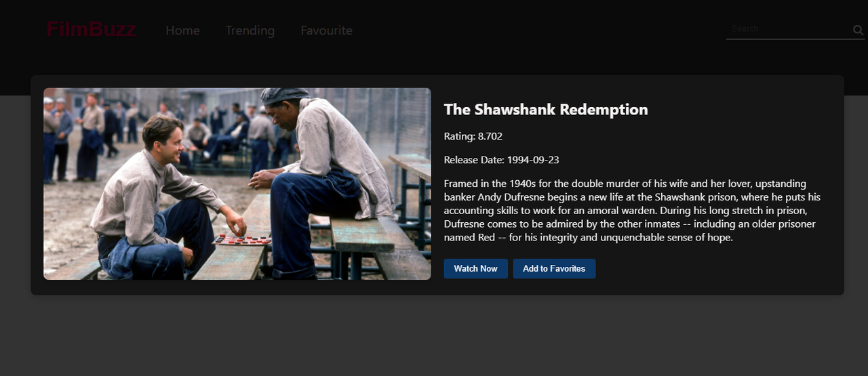The height and width of the screenshot is (376, 868).
Task: Click the Rating 8.702 text
Action: tap(473, 136)
